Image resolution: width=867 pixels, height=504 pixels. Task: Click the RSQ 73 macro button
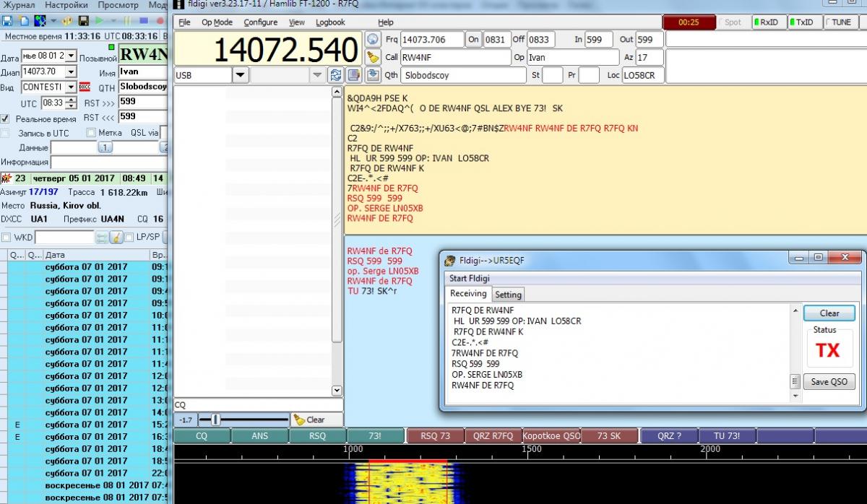click(435, 436)
